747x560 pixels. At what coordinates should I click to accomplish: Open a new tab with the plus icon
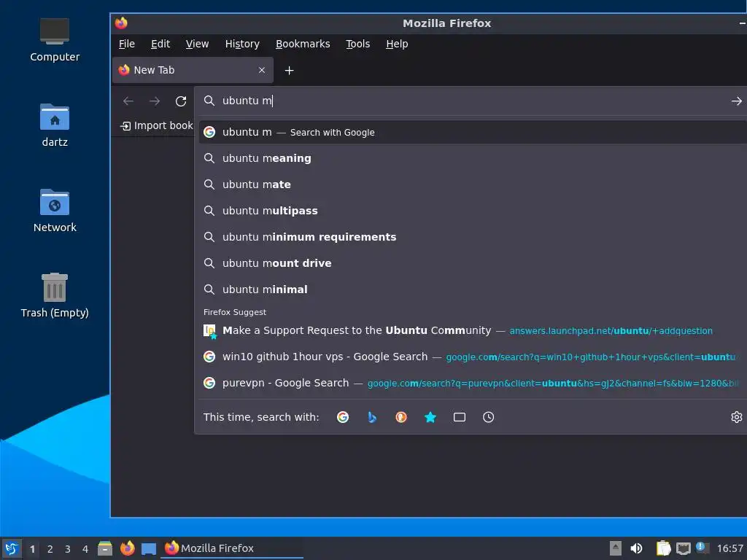pos(289,71)
